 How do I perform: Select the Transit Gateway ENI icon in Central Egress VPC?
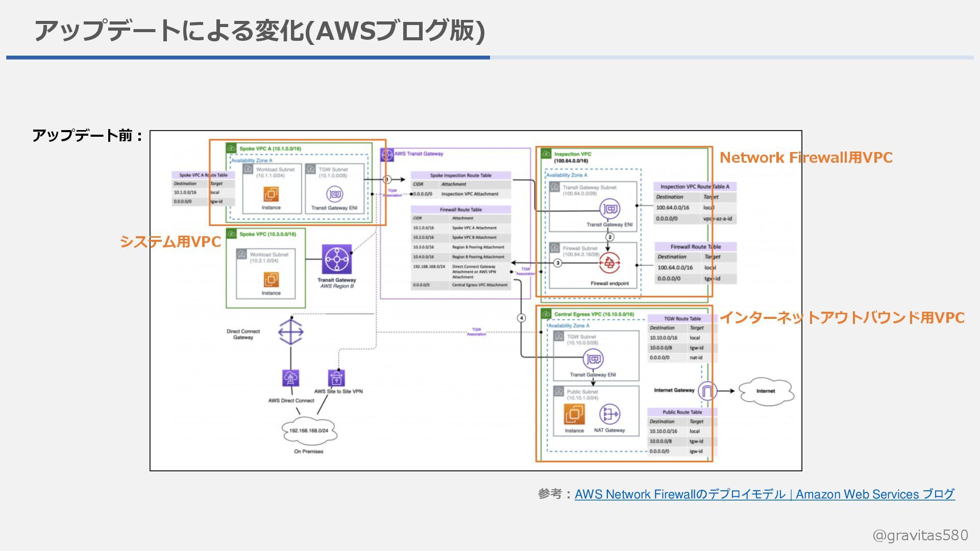tap(593, 359)
